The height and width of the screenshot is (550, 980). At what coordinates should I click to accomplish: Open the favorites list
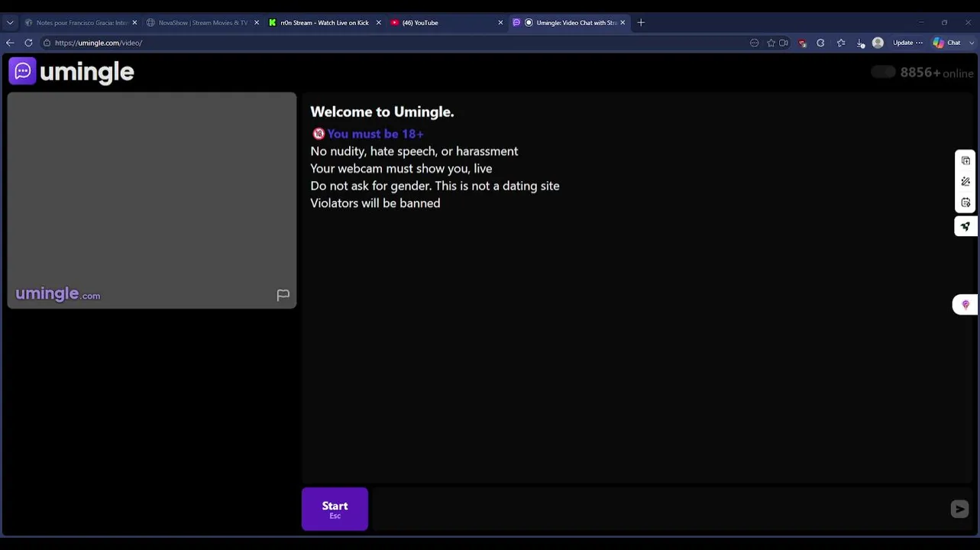click(x=841, y=43)
